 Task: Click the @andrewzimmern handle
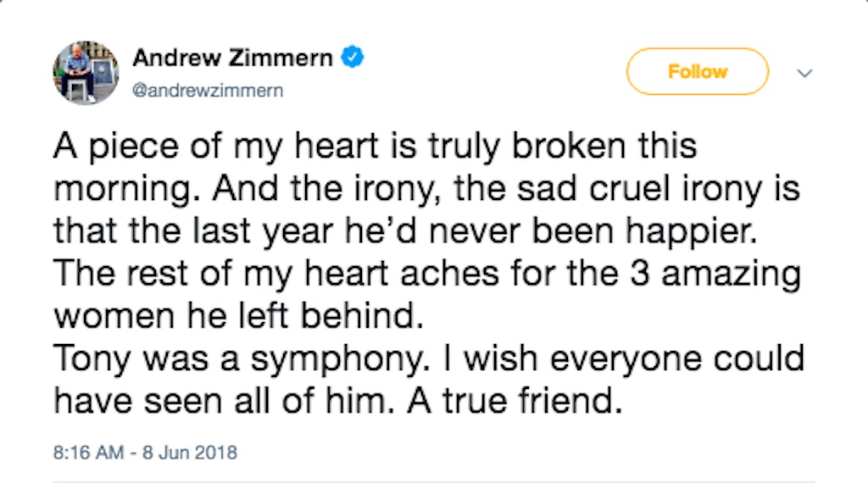click(x=207, y=90)
